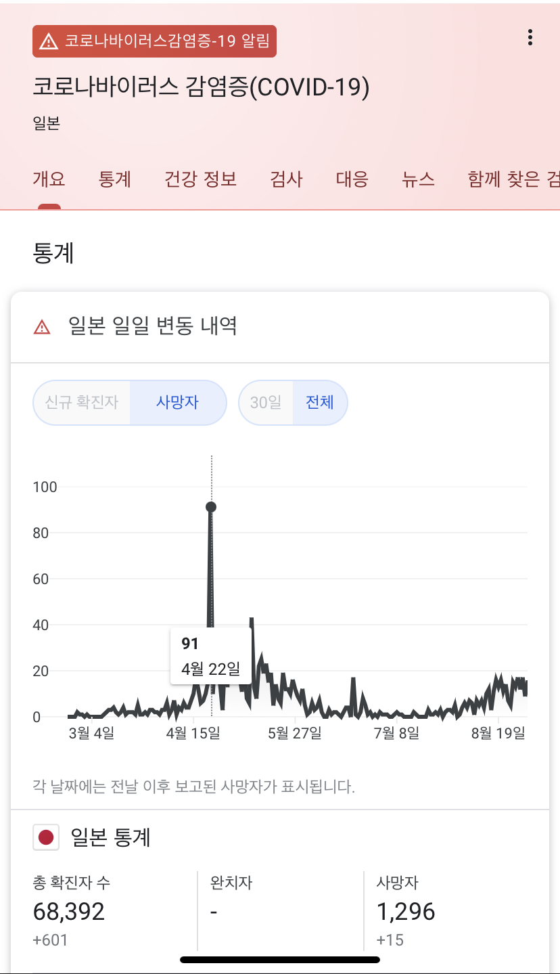Tap the 코로나바이러스감염증-19 알림 badge
560x974 pixels.
tap(154, 41)
